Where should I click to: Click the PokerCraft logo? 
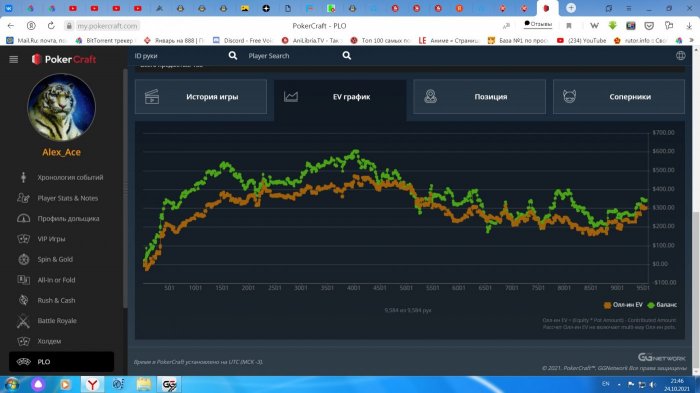pos(64,59)
